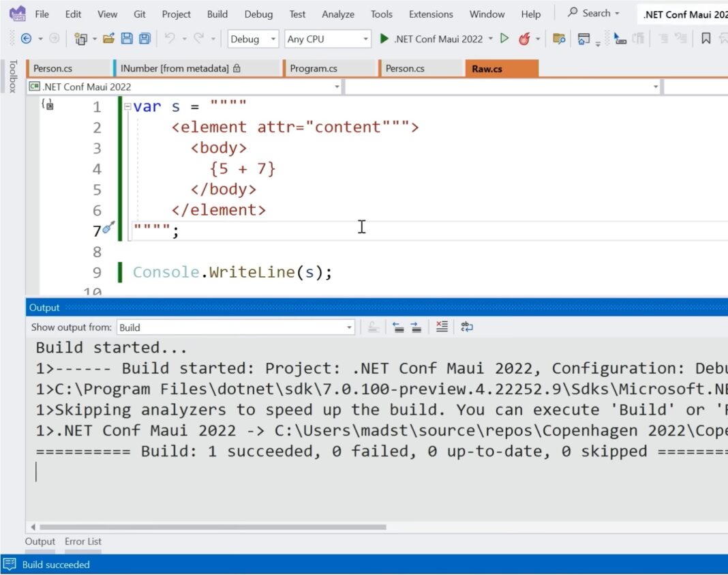
Task: Start debugging .NET Conf Maui 2022
Action: point(384,39)
